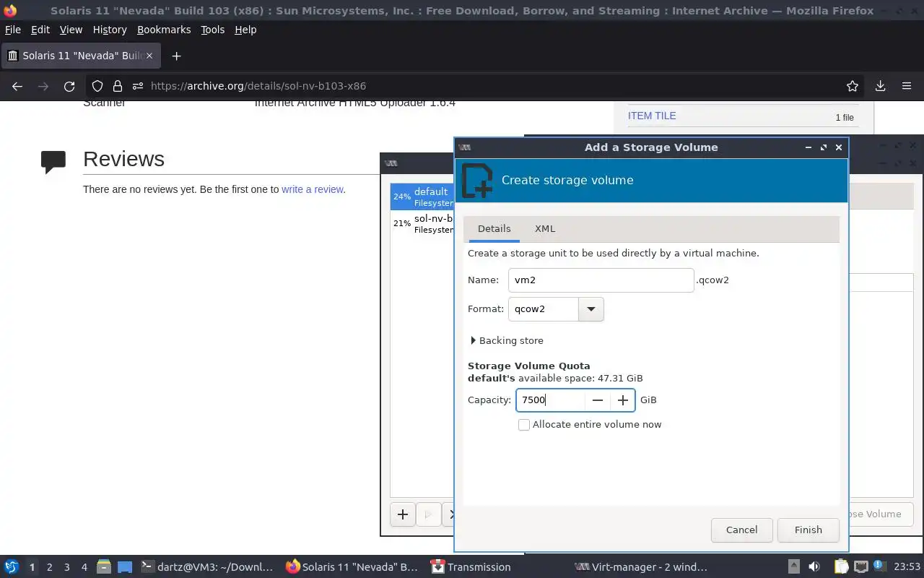
Task: Click the ITEM TILE link
Action: point(652,116)
